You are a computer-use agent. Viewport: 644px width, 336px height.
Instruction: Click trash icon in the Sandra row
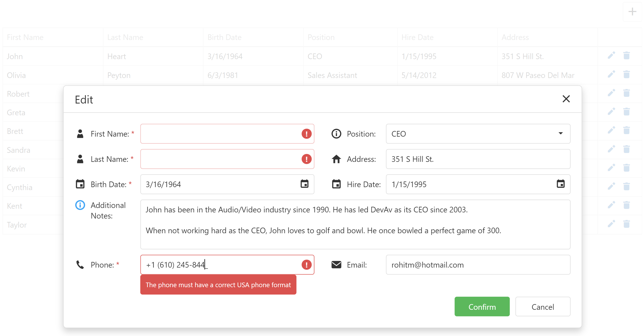point(626,149)
